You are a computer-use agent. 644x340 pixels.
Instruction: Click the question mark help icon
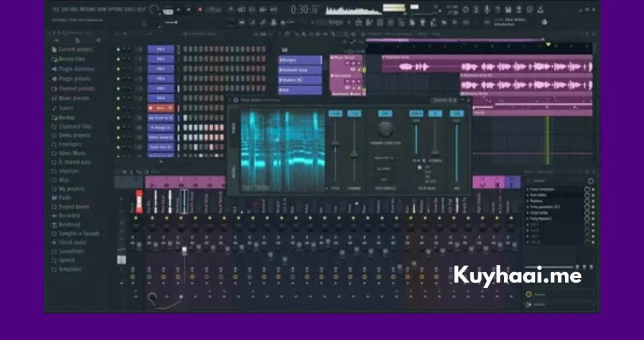498,9
